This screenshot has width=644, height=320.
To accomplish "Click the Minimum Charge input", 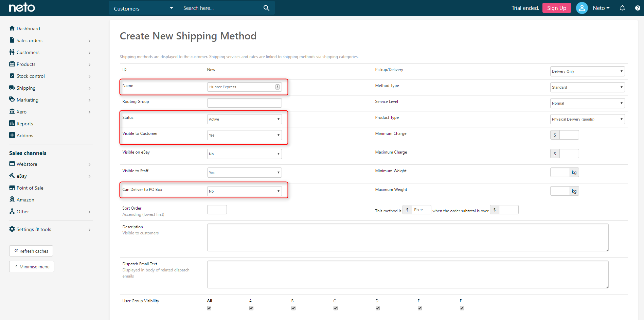I will [569, 135].
